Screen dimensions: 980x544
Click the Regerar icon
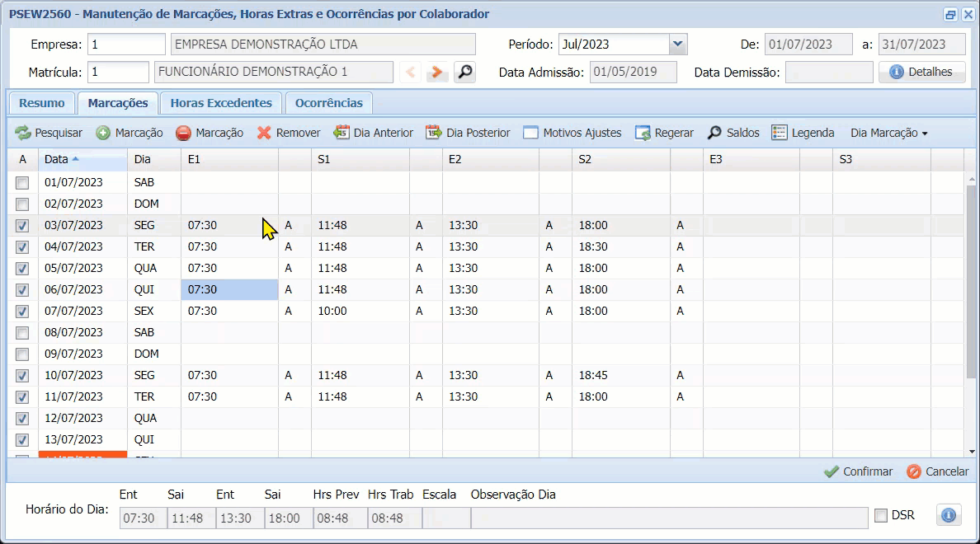pos(643,133)
